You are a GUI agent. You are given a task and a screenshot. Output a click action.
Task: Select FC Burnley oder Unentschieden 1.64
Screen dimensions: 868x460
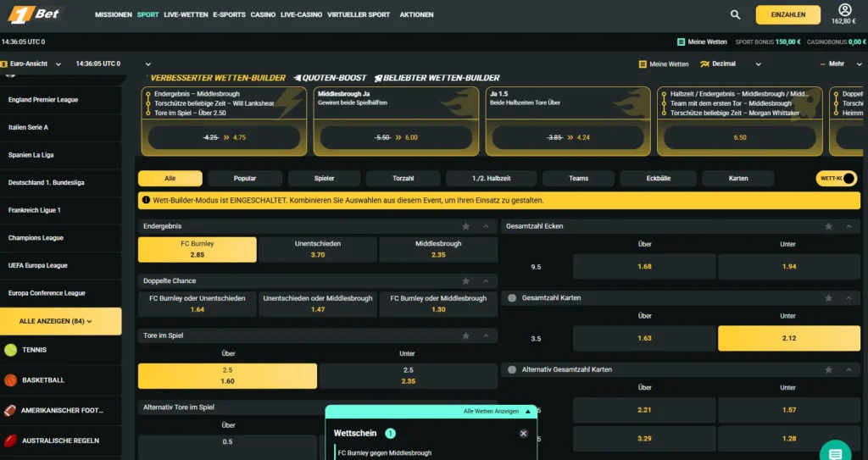[197, 304]
